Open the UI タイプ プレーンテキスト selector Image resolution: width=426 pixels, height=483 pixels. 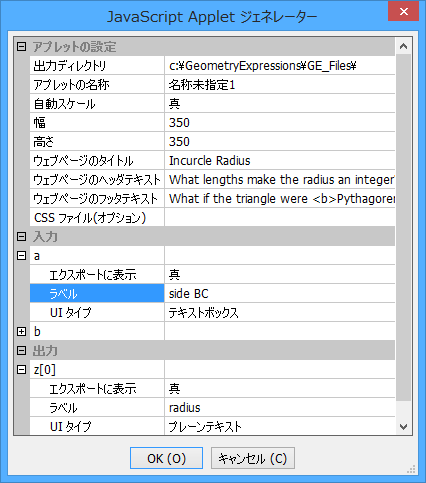tap(280, 426)
